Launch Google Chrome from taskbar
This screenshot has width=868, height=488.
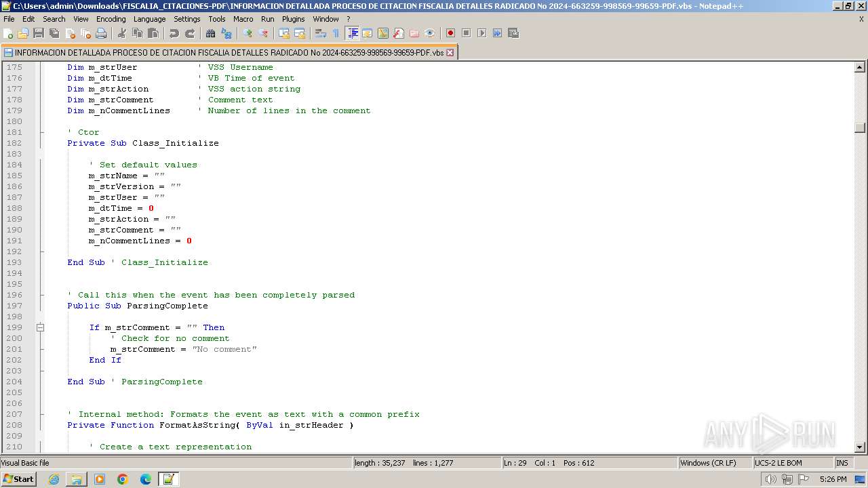123,479
